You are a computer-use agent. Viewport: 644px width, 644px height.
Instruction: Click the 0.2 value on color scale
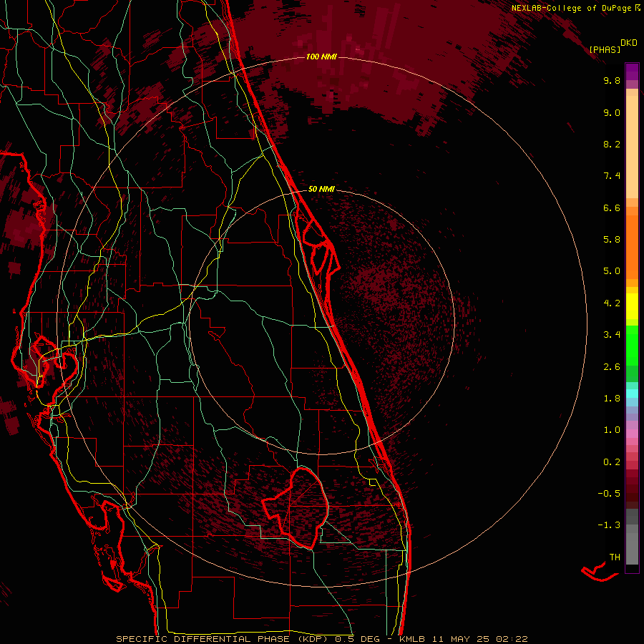[612, 462]
